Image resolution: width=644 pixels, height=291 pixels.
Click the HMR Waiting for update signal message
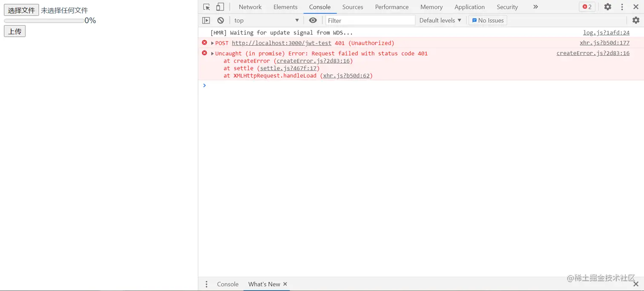[282, 33]
